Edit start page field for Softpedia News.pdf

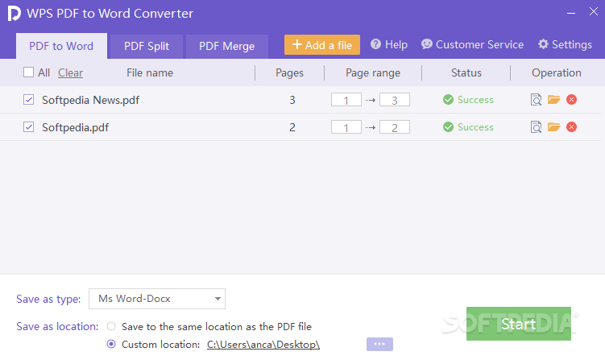coord(346,100)
